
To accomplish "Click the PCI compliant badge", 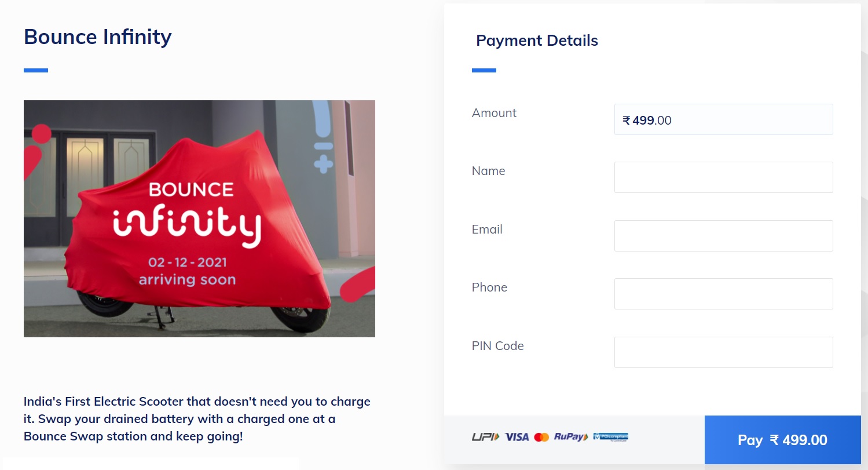I will pos(611,437).
